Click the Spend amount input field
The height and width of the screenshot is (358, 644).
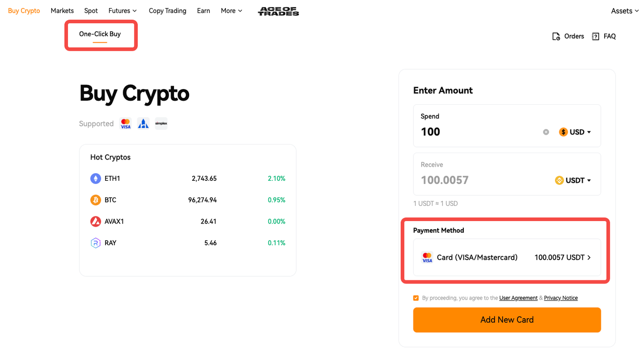(480, 132)
